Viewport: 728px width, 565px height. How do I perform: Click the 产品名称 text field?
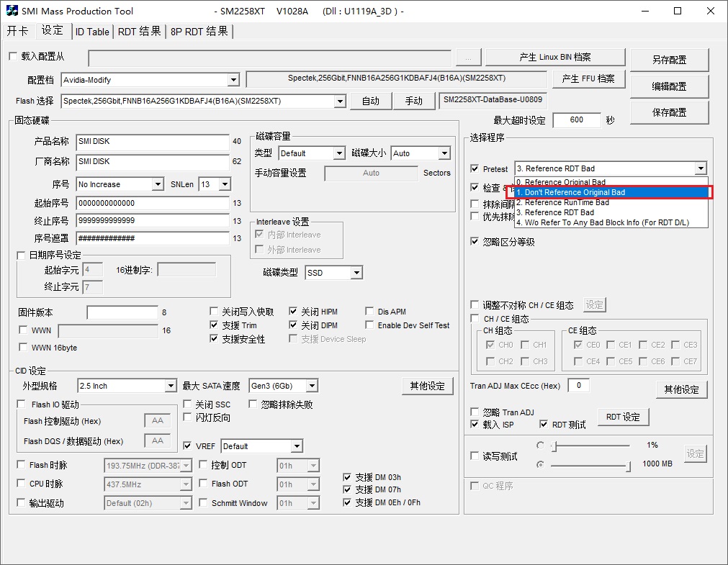151,142
